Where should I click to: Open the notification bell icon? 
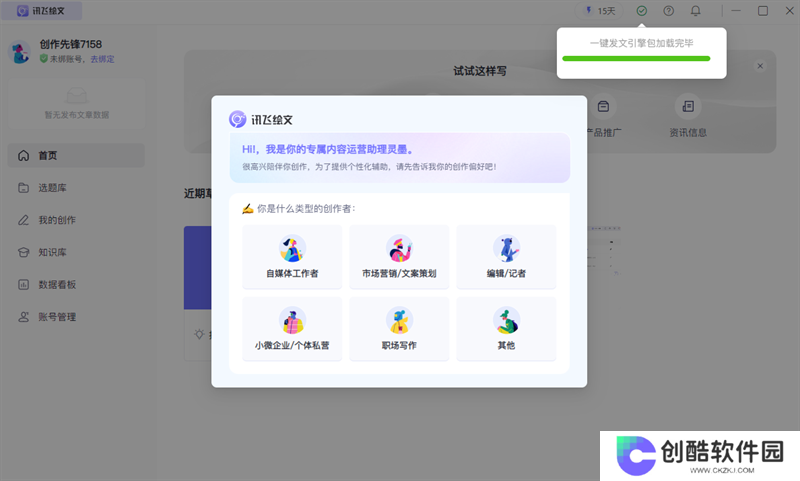695,11
